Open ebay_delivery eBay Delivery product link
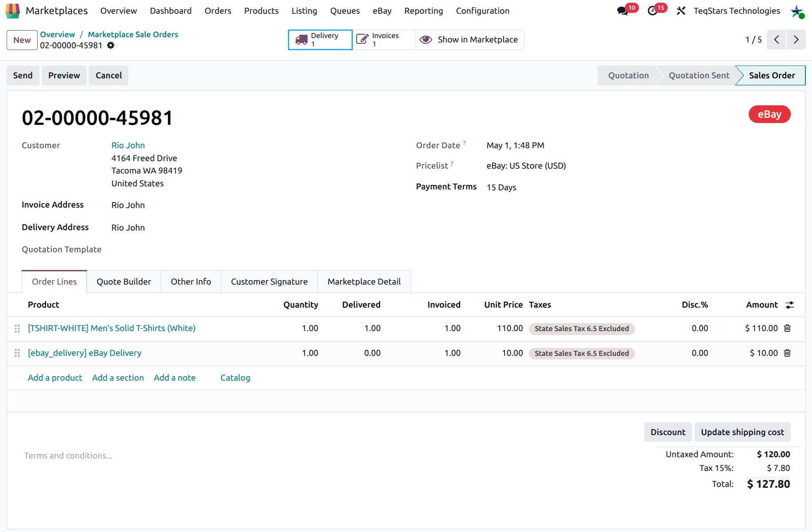This screenshot has width=812, height=532. tap(85, 353)
